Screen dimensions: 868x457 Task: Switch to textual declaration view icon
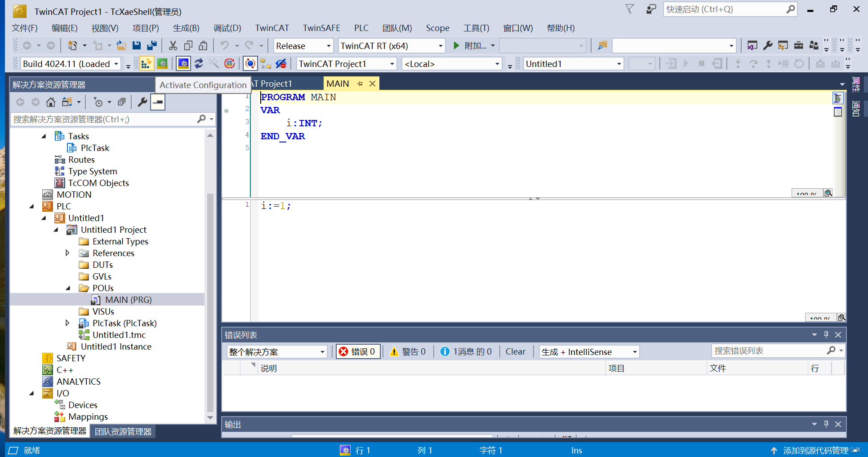[x=838, y=98]
